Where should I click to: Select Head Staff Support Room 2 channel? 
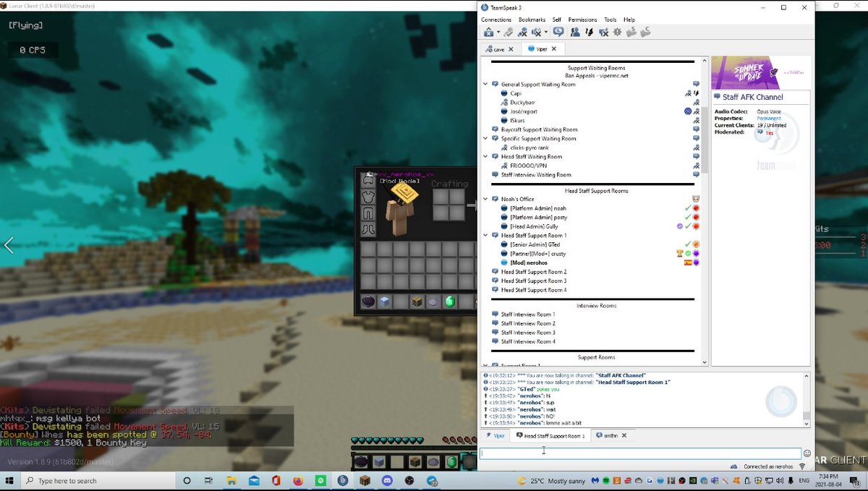[534, 272]
